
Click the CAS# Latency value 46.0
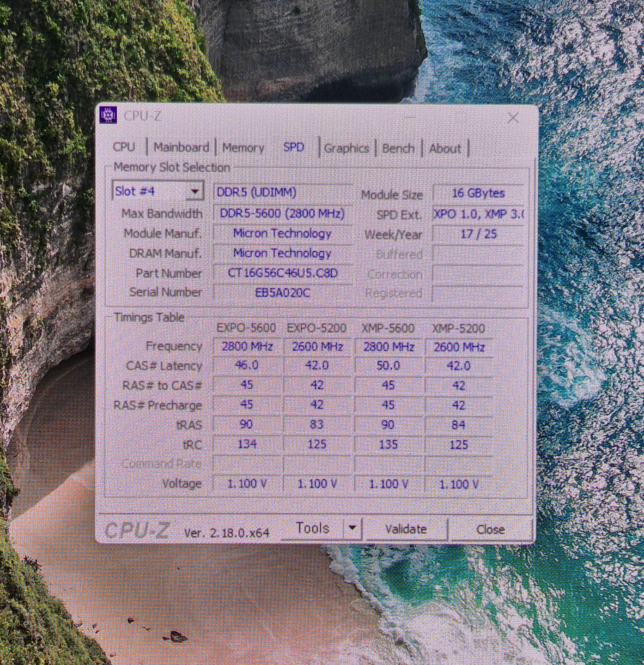pos(247,365)
